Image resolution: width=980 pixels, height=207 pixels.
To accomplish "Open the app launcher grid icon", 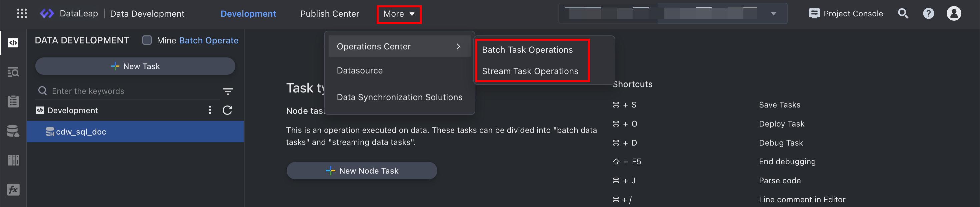I will (x=22, y=14).
